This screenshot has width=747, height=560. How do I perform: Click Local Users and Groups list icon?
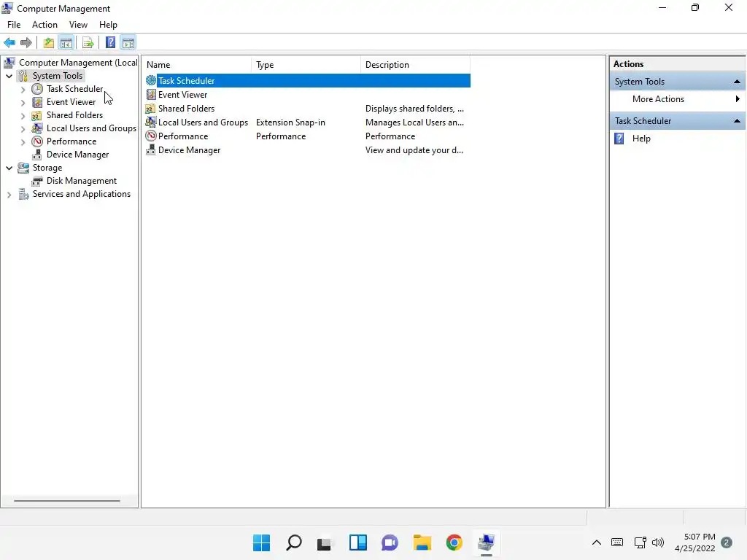point(151,122)
